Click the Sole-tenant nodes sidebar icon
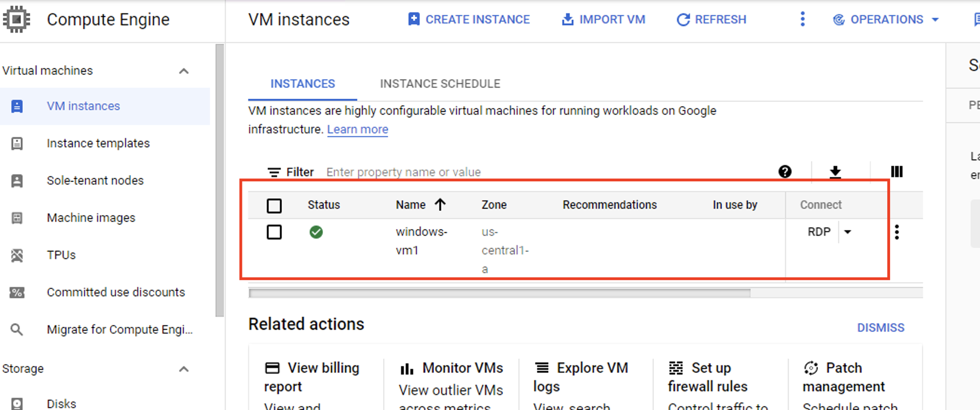Image resolution: width=980 pixels, height=410 pixels. coord(17,181)
